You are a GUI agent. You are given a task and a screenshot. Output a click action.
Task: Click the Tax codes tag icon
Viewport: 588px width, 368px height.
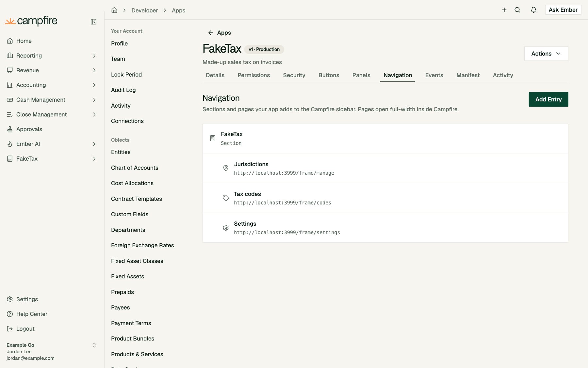(226, 198)
